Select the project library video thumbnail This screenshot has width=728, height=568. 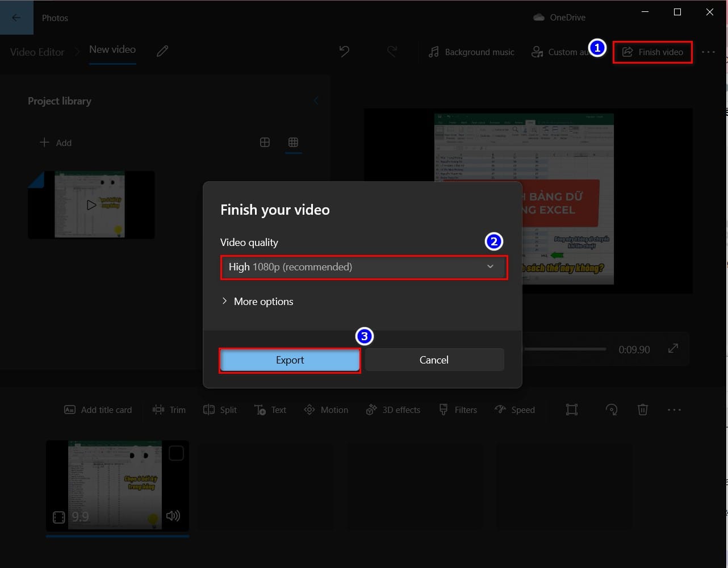[x=91, y=204]
